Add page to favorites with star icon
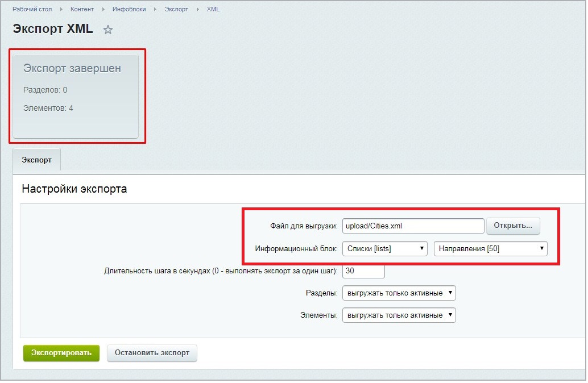 108,30
